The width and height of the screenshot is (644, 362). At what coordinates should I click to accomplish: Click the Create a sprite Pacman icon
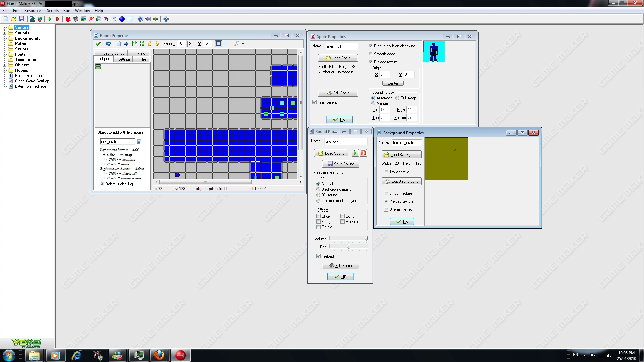68,19
